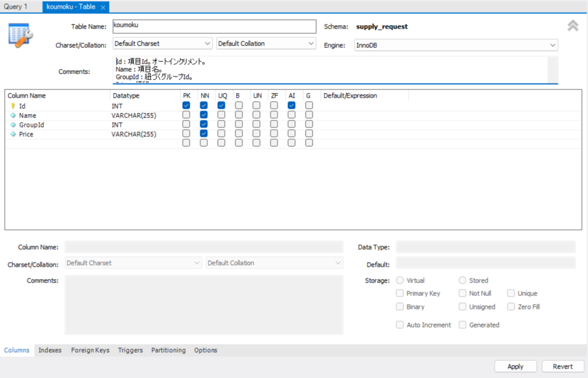This screenshot has height=378, width=588.
Task: Switch to the Indexes tab
Action: [50, 350]
